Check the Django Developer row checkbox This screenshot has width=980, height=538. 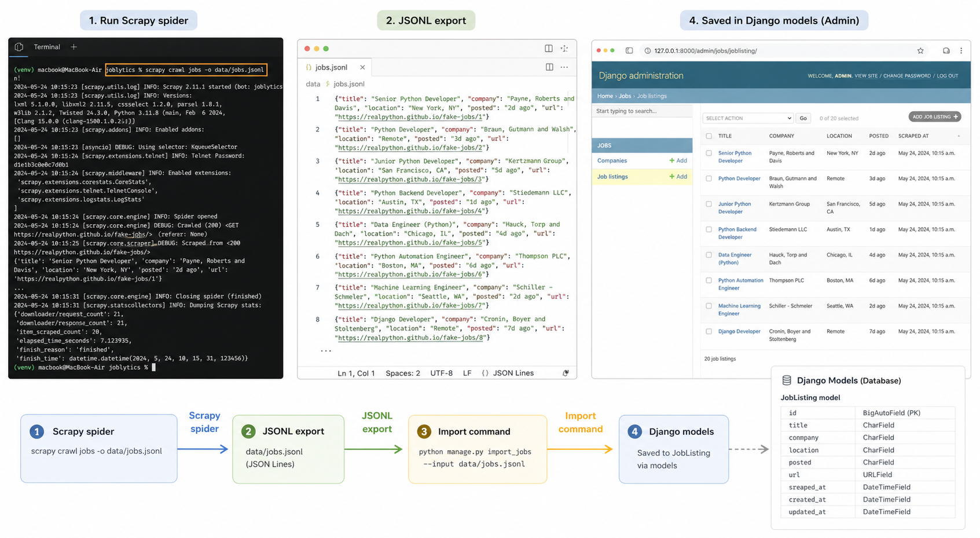click(709, 332)
